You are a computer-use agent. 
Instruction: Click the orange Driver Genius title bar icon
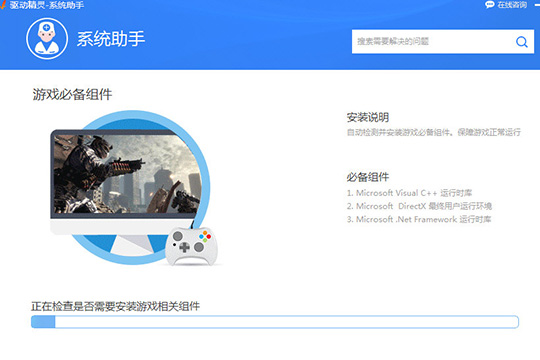pyautogui.click(x=3, y=4)
